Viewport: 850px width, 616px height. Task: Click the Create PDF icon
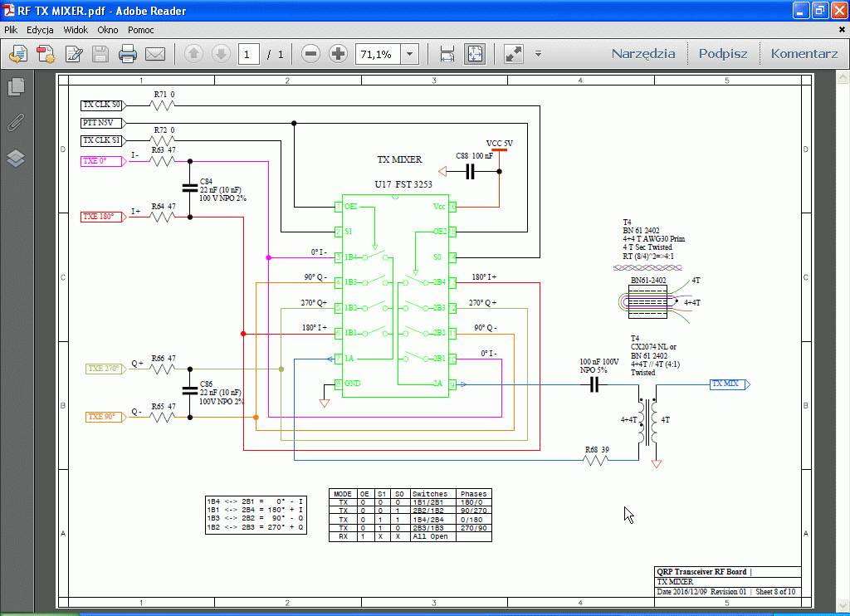click(46, 55)
